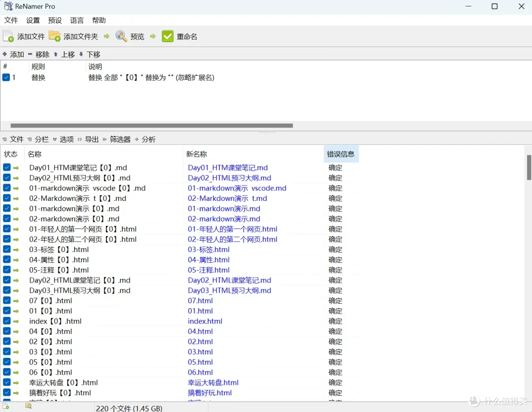
Task: Click 移除 to remove selected rule
Action: pyautogui.click(x=42, y=55)
